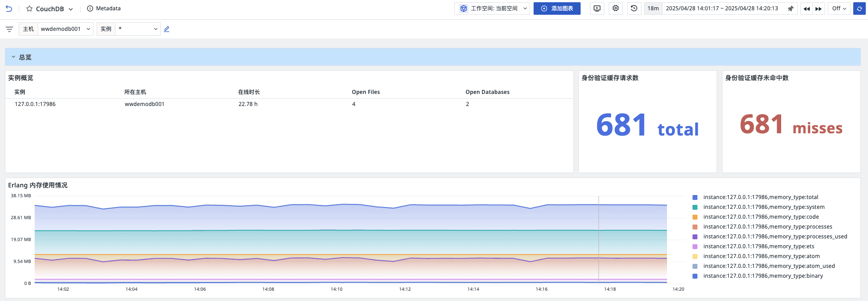
Task: Collapse the overview section header
Action: click(x=432, y=57)
